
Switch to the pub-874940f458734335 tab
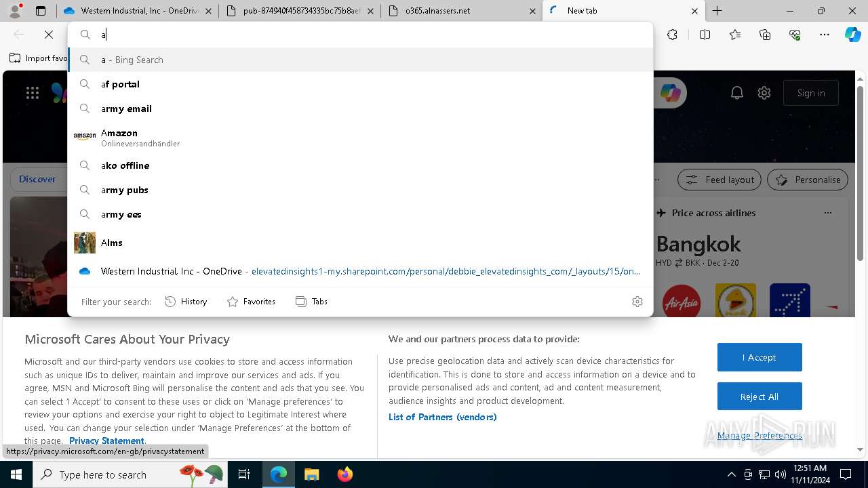coord(298,11)
